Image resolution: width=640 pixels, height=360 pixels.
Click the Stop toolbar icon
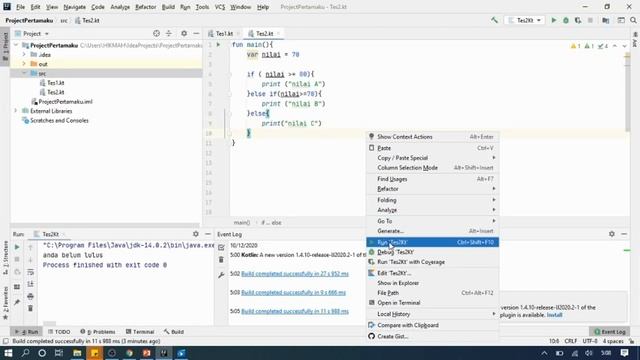590,20
